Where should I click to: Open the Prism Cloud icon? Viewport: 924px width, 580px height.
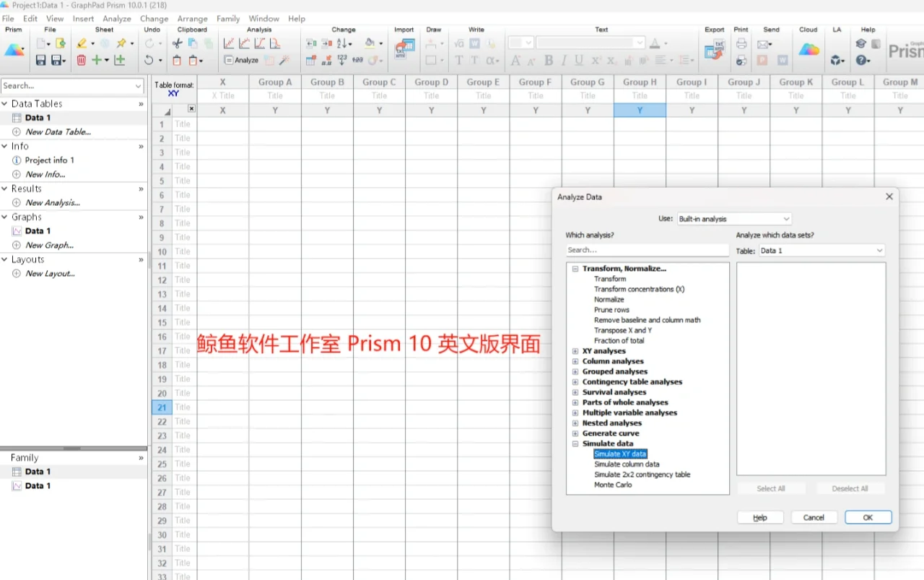pos(808,50)
